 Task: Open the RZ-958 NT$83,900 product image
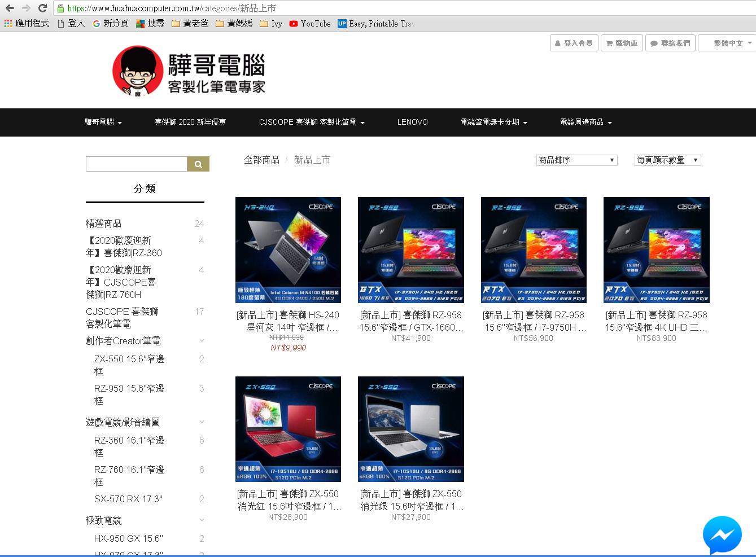[x=656, y=250]
